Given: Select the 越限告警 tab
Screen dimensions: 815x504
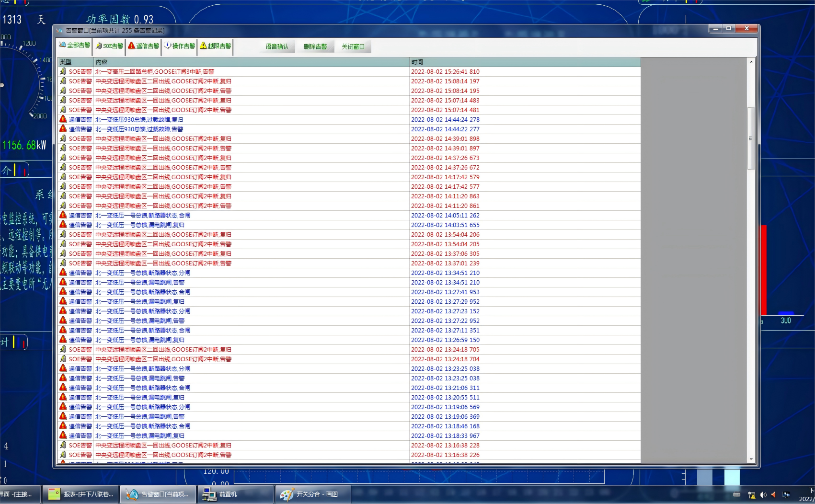Looking at the screenshot, I should point(216,46).
